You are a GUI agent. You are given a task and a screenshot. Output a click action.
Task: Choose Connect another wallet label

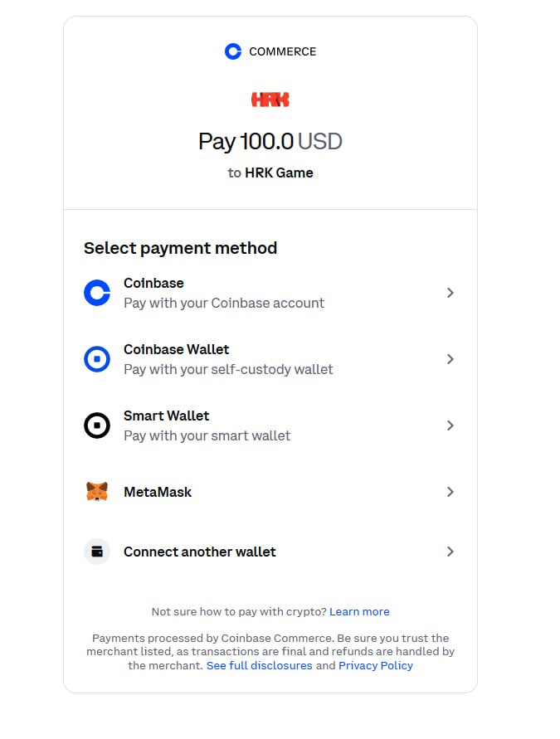pos(200,552)
